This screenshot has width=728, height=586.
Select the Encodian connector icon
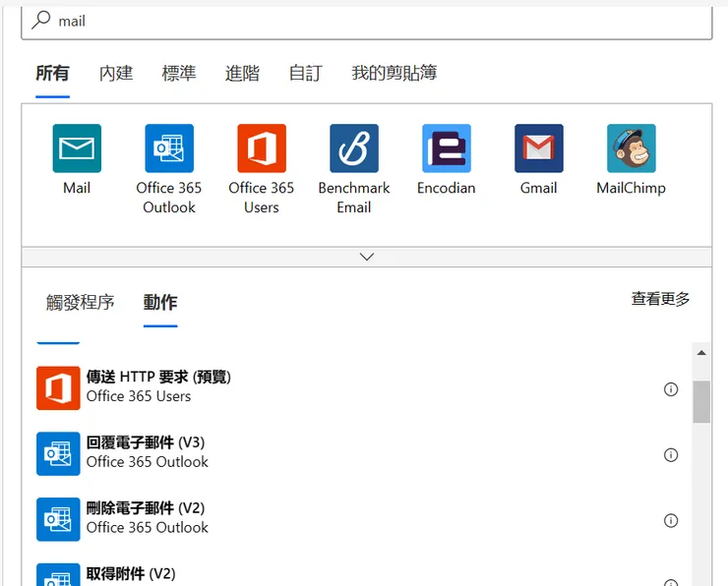pyautogui.click(x=447, y=148)
